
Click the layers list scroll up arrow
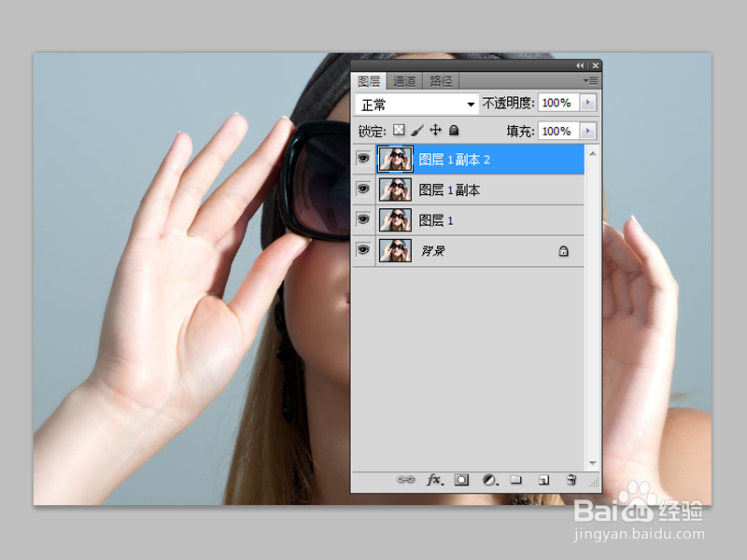coord(593,153)
